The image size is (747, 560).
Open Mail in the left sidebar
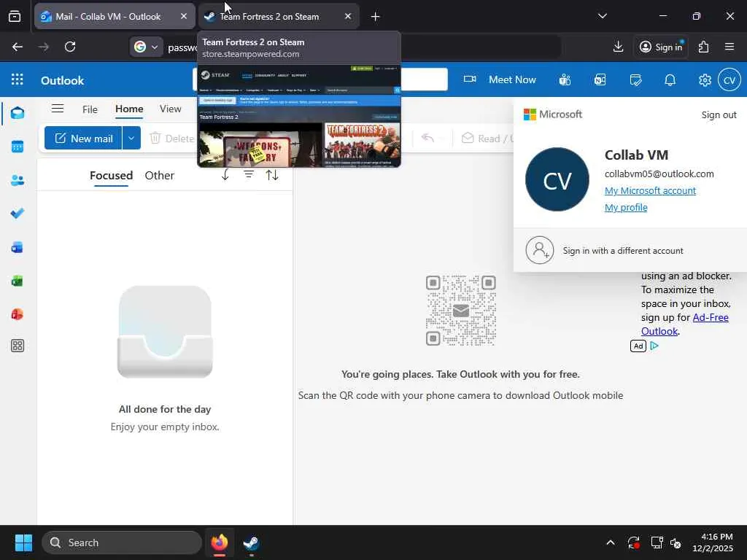(x=18, y=113)
